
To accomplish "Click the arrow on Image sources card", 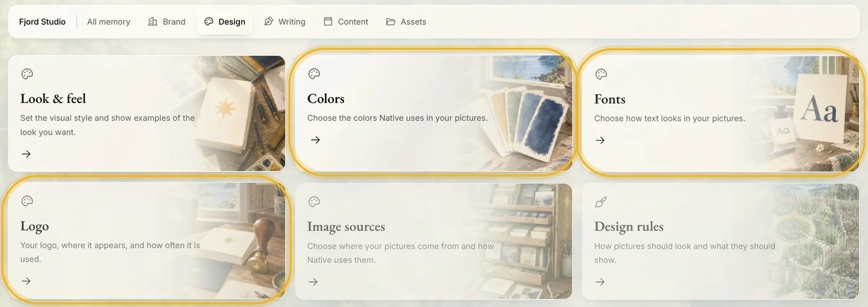I will tap(313, 282).
